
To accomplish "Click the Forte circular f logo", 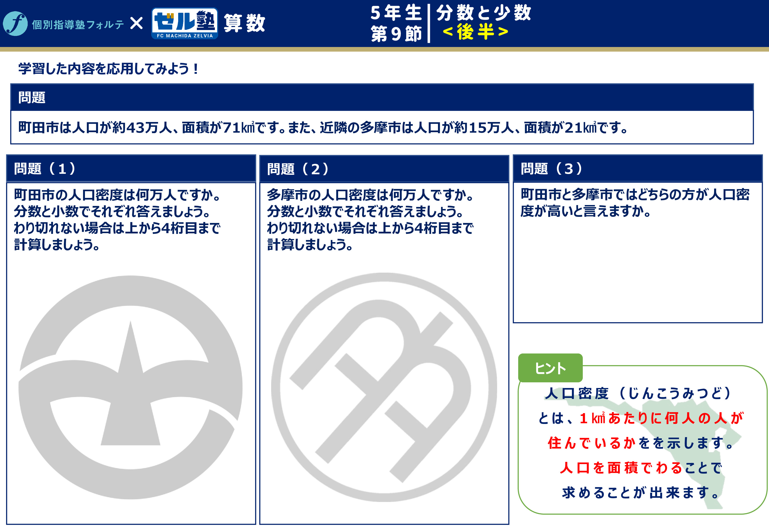I will pos(15,24).
